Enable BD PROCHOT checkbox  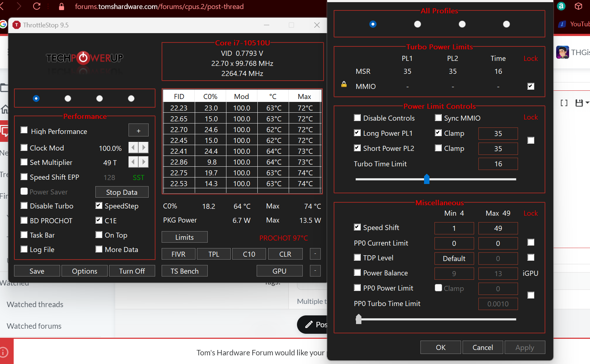point(24,220)
